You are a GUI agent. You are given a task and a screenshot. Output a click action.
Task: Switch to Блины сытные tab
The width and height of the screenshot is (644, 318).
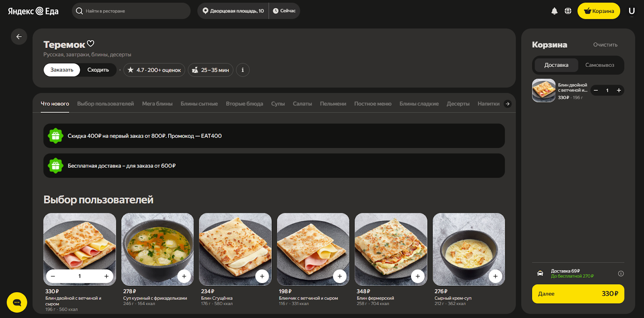pos(199,104)
